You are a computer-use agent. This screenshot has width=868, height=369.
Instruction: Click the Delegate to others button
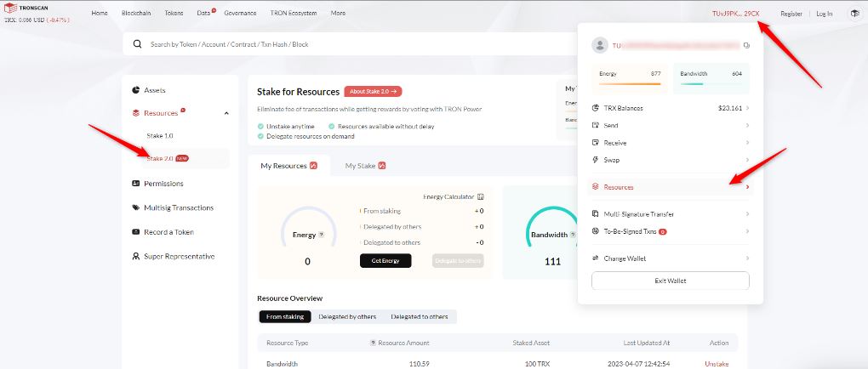(458, 260)
